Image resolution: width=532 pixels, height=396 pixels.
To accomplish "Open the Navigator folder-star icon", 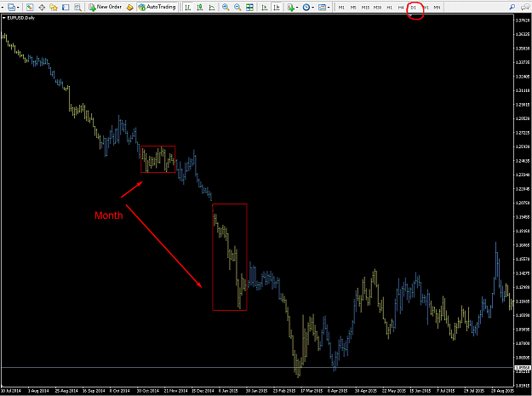I will point(54,7).
